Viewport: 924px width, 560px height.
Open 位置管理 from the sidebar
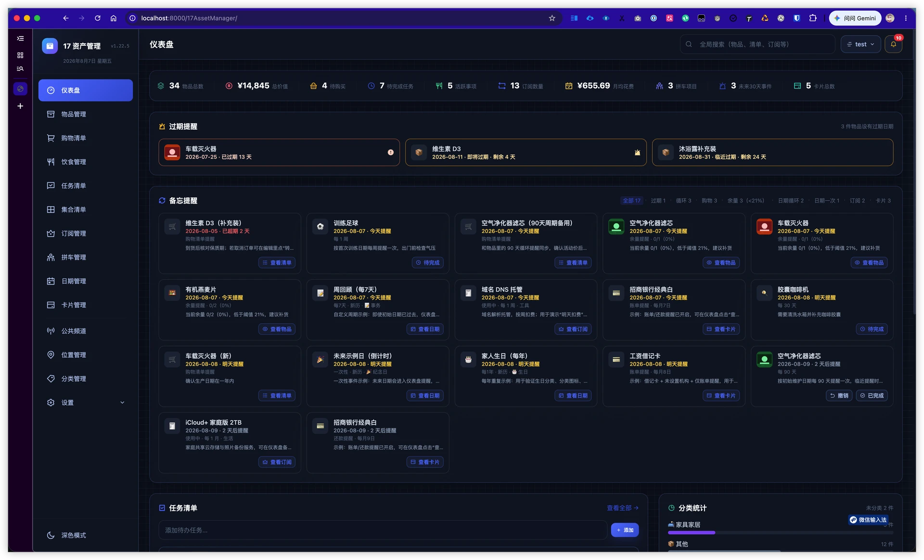tap(86, 355)
